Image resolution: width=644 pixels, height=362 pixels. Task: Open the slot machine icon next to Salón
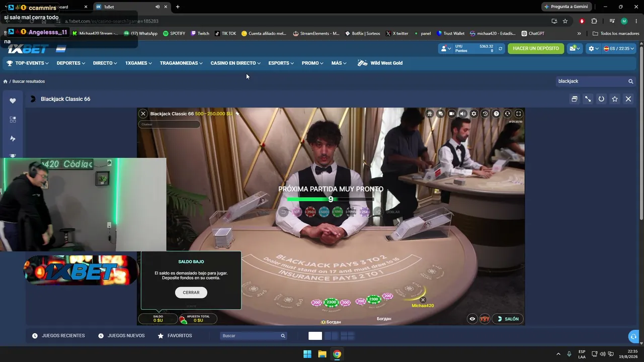point(485,319)
